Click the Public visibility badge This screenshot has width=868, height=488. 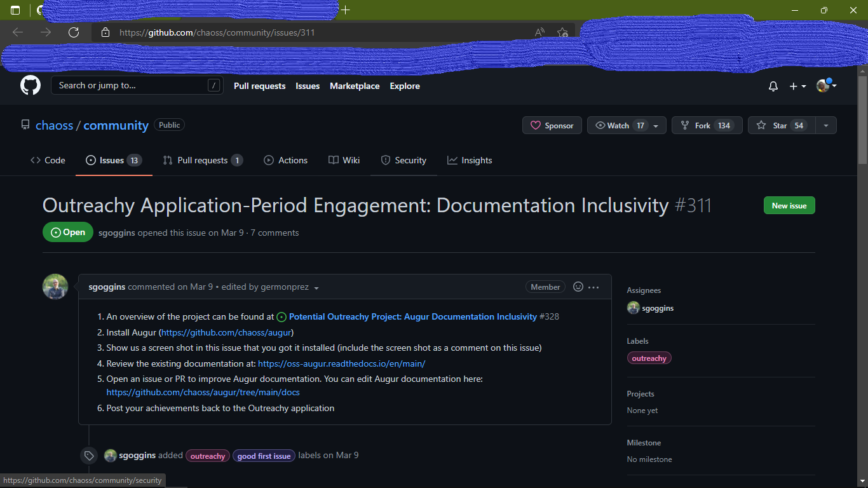[x=169, y=125]
